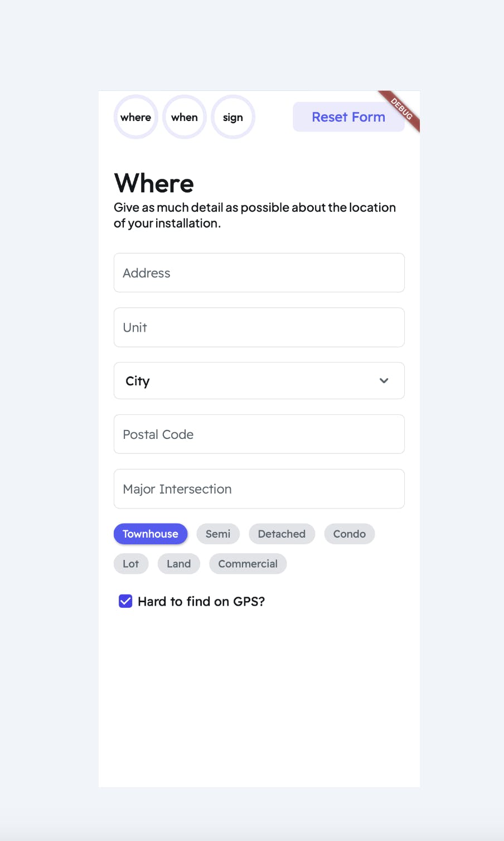Focus the Unit text field

click(259, 327)
